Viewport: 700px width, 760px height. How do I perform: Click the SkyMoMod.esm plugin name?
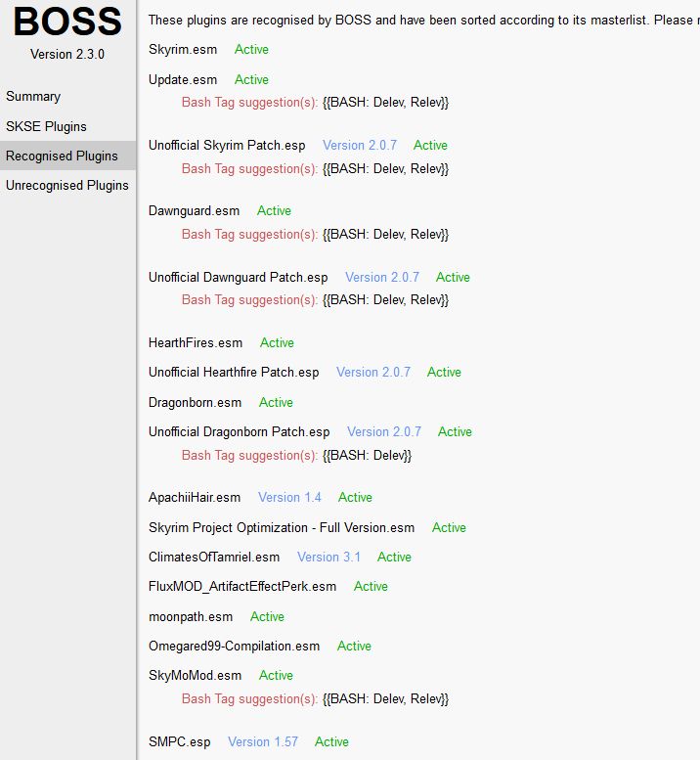195,675
